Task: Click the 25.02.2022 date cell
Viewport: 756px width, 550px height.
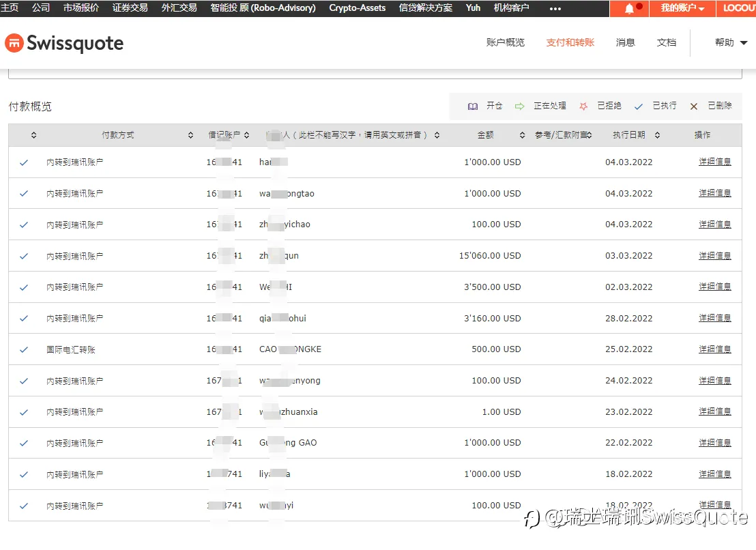Action: (x=628, y=349)
